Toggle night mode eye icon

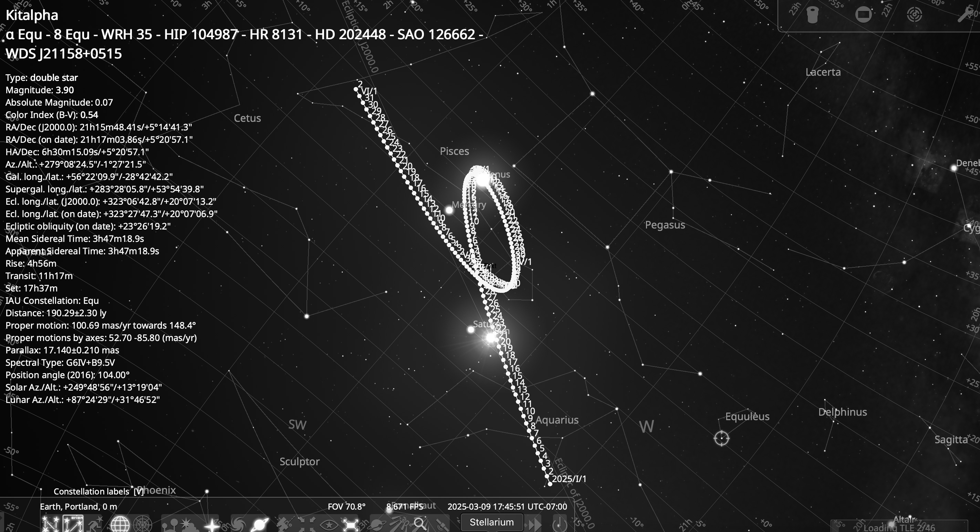click(x=329, y=525)
